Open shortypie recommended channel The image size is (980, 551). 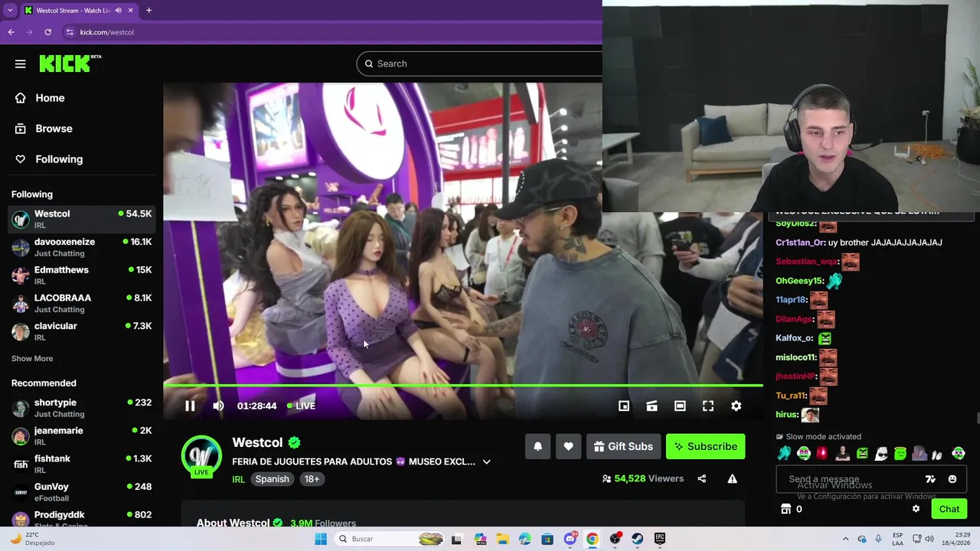click(81, 408)
